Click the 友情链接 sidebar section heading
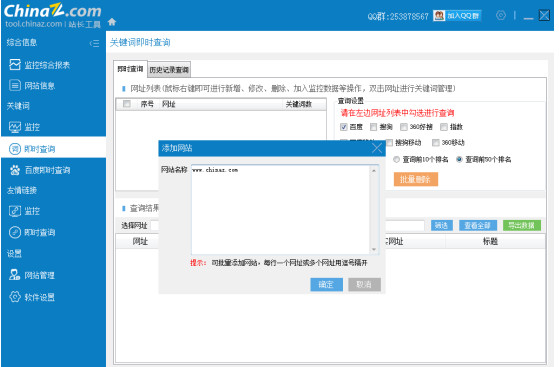This screenshot has width=559, height=367. click(22, 190)
